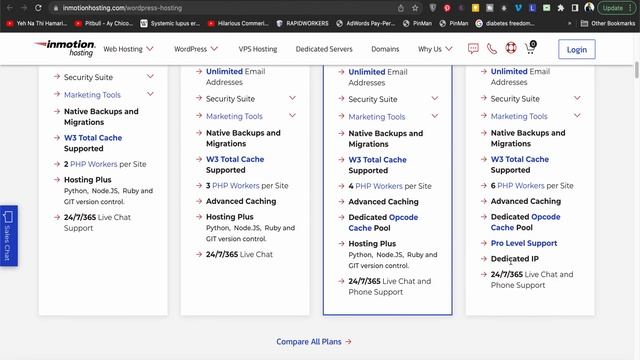Open InMotion live chat speech-bubble icon
This screenshot has width=640, height=360.
473,49
